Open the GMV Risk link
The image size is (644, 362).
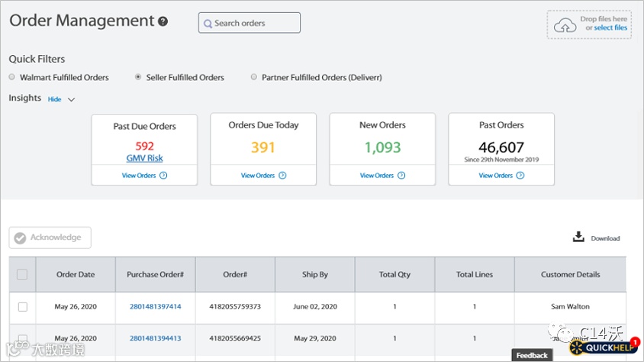tap(144, 158)
